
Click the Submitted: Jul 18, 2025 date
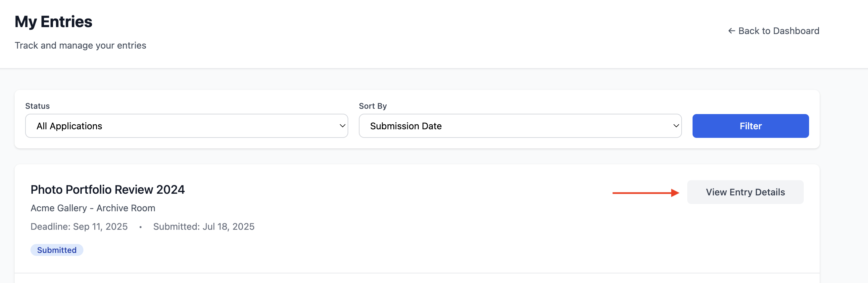coord(204,227)
